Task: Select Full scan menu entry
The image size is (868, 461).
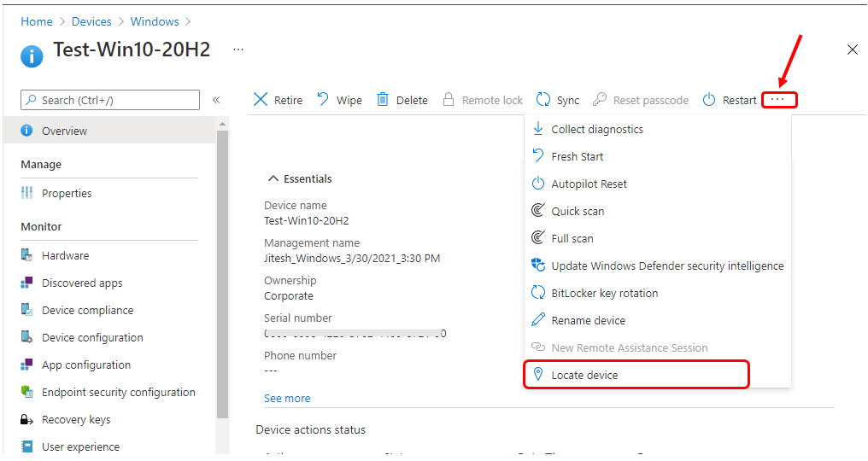Action: tap(658, 238)
